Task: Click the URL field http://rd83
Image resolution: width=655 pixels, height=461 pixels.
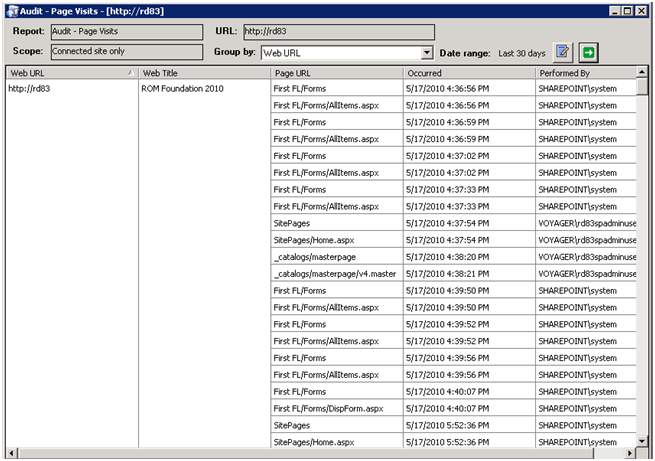Action: coord(339,32)
